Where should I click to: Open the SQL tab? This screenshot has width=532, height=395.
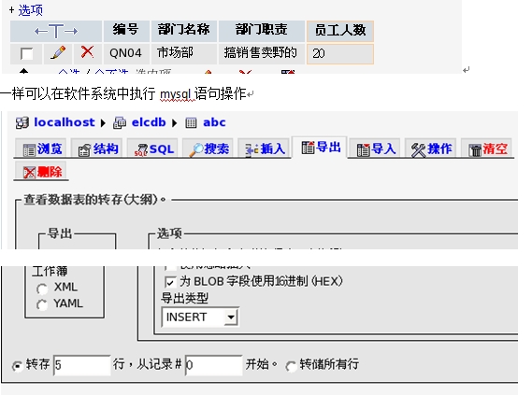coord(153,148)
